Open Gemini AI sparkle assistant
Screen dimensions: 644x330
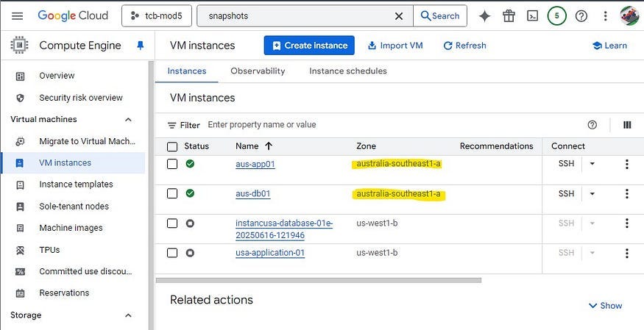(484, 16)
